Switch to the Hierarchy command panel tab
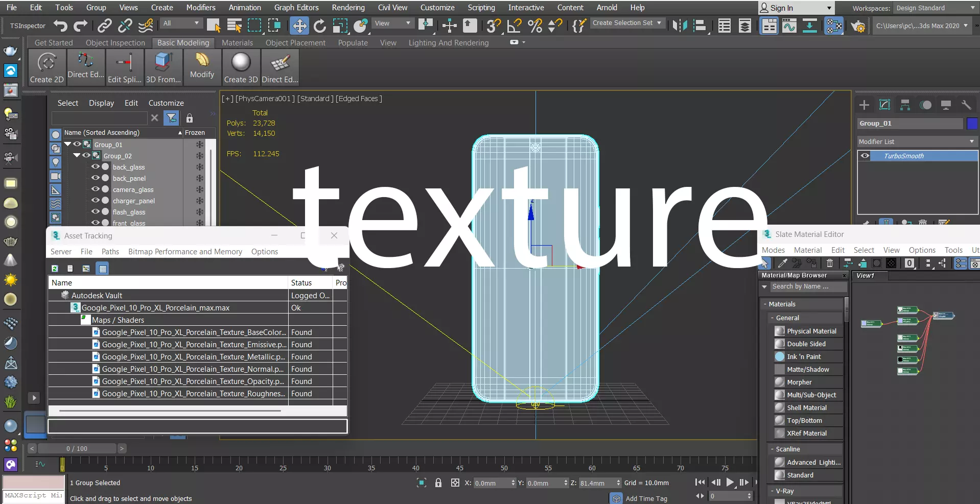 click(x=905, y=105)
